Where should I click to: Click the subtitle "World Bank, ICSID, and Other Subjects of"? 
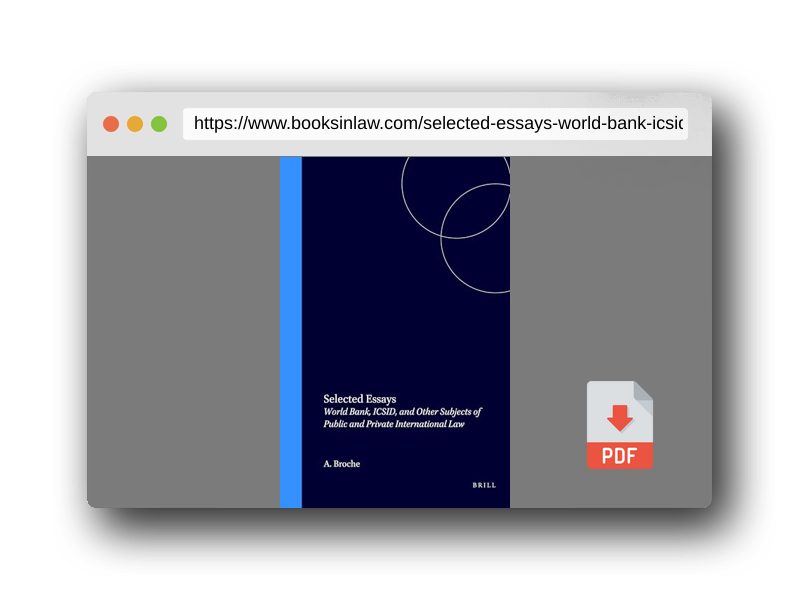click(x=403, y=412)
